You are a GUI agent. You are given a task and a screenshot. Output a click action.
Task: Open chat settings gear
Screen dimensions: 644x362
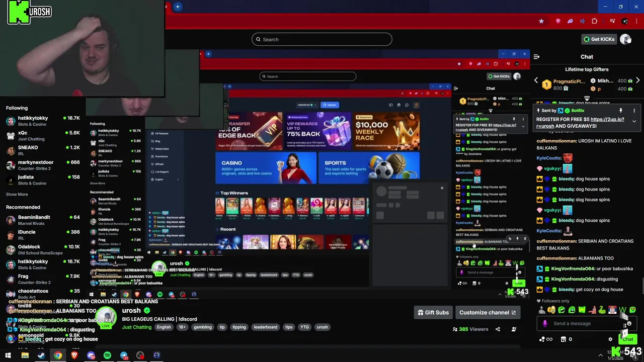610,339
